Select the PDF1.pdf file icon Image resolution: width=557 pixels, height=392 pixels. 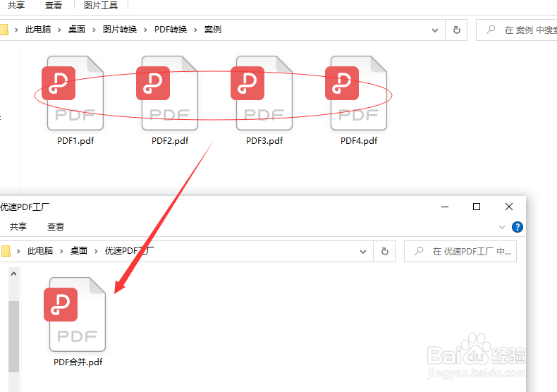tap(73, 93)
